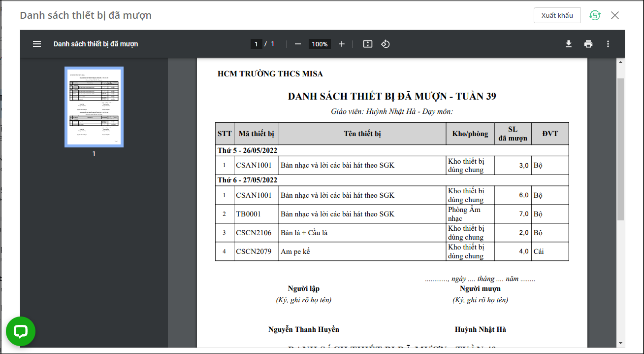Click the Xuất khẩu button
The height and width of the screenshot is (354, 644).
(557, 15)
